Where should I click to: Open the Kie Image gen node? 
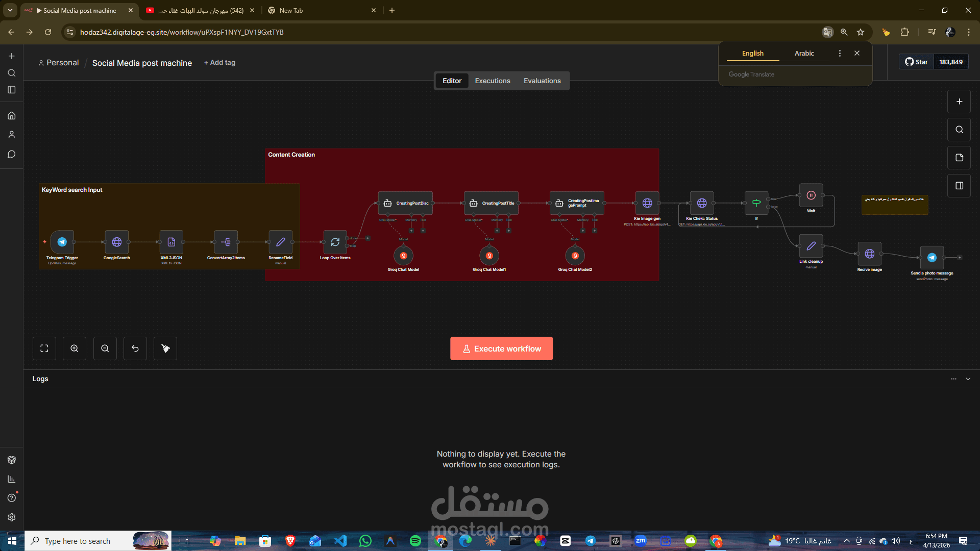pyautogui.click(x=647, y=203)
